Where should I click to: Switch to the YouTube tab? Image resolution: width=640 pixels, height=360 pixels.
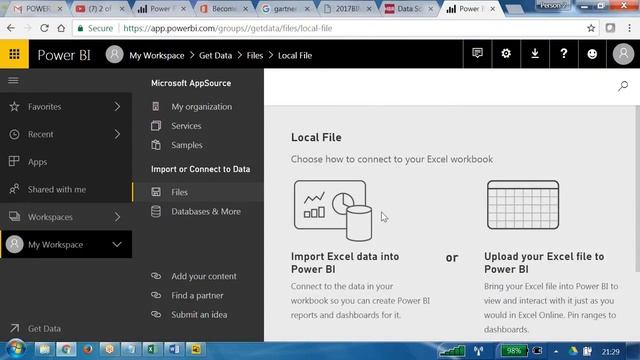99,9
